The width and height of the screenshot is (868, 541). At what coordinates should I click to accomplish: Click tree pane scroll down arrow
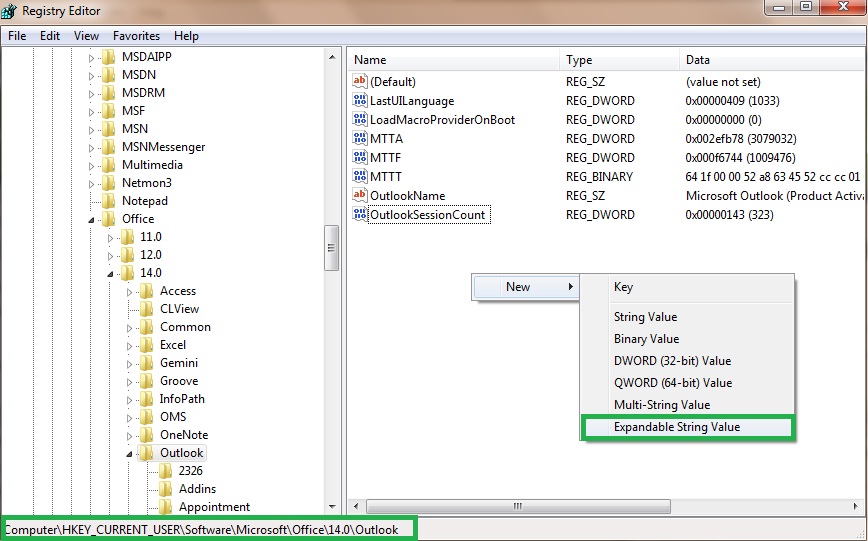coord(332,507)
